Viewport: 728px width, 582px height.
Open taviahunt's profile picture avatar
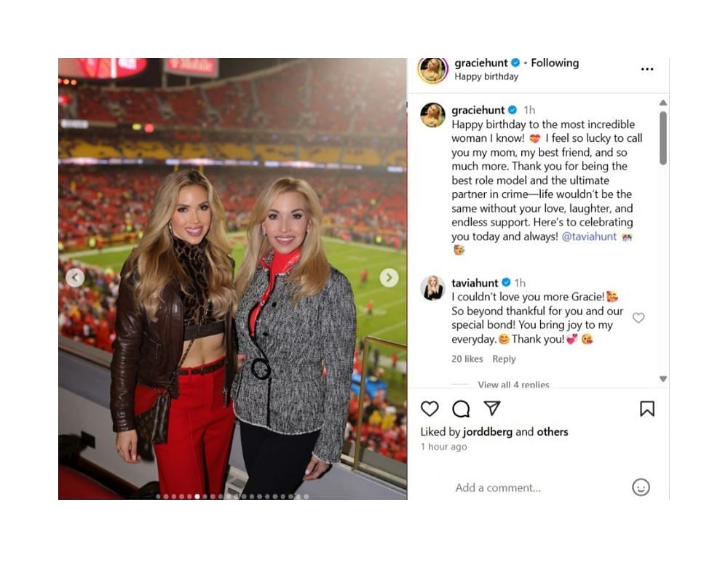point(432,288)
